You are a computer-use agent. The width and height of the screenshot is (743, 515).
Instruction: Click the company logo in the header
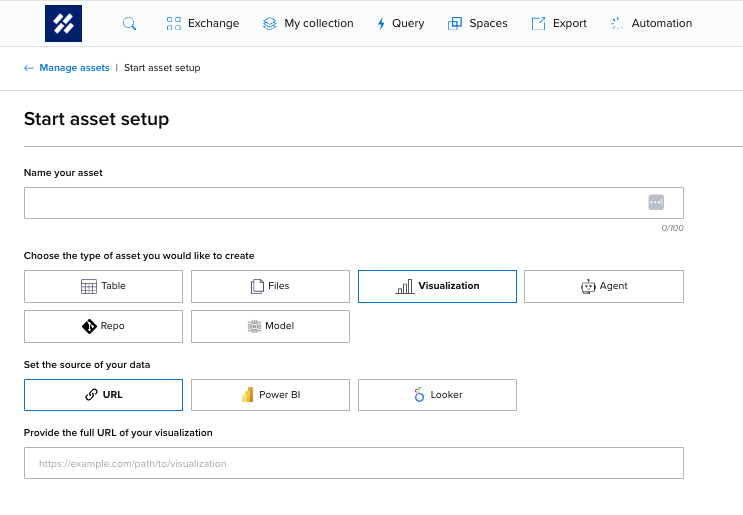[x=63, y=23]
